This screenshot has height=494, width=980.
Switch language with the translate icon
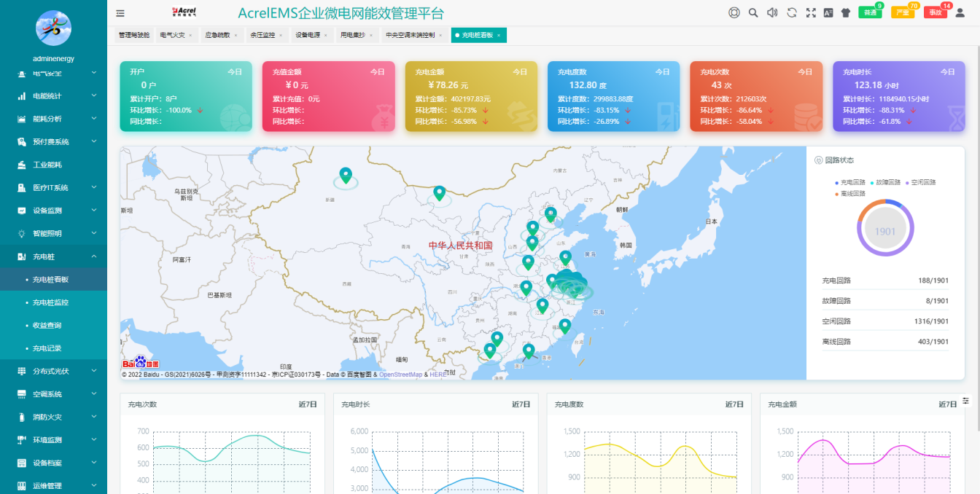(x=828, y=12)
